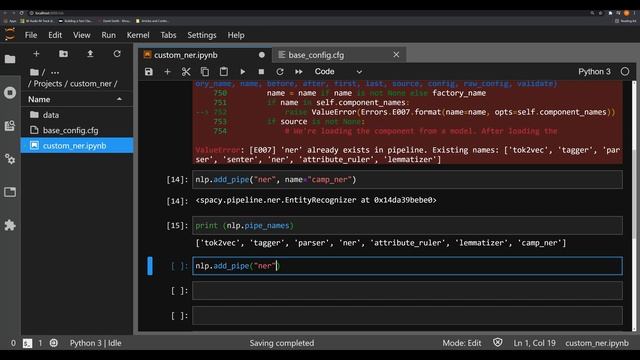Open the cell type Code dropdown
The width and height of the screenshot is (640, 360).
tap(338, 72)
